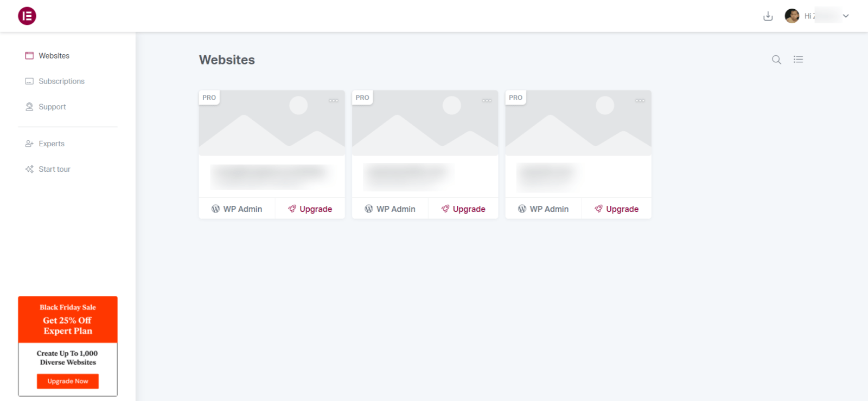Viewport: 868px width, 401px height.
Task: Click the Elementor logo icon
Action: [x=27, y=16]
